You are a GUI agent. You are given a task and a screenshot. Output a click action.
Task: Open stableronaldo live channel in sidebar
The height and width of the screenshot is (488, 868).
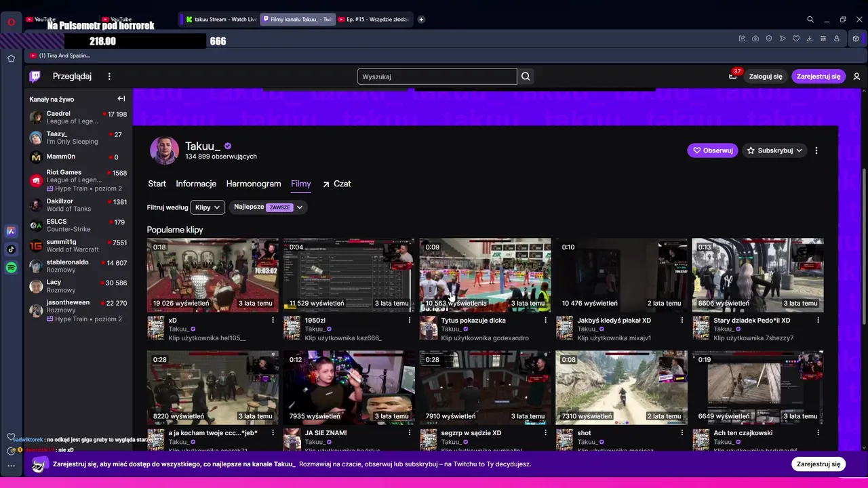[x=78, y=266]
